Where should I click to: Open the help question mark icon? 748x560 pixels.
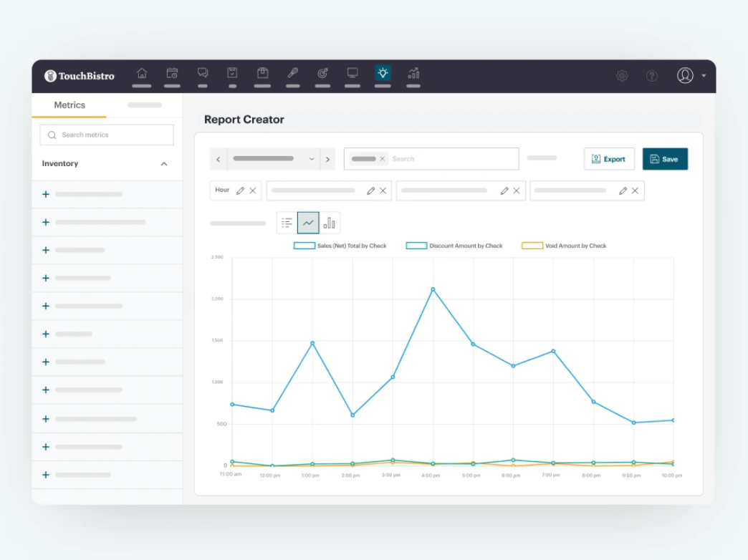tap(652, 75)
